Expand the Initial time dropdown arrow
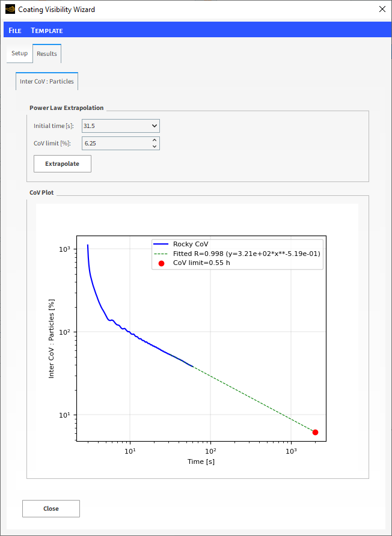Screen dimensions: 392x536 (155, 126)
